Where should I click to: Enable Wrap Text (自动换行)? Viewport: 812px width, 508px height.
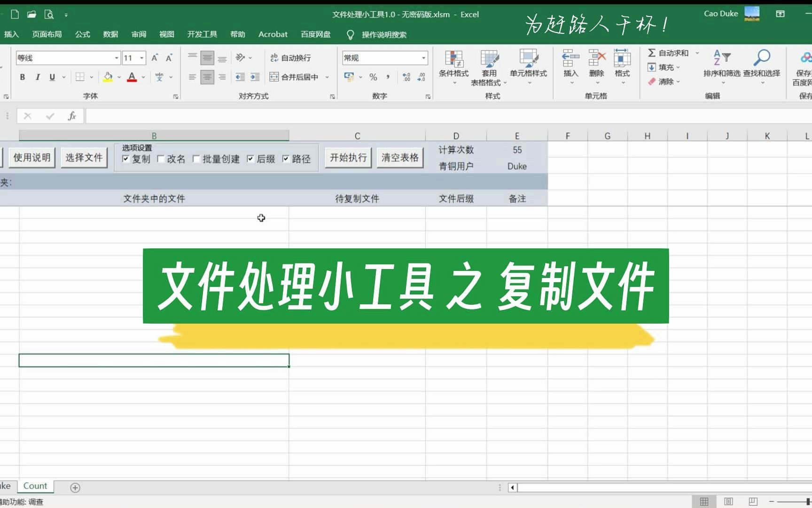290,58
